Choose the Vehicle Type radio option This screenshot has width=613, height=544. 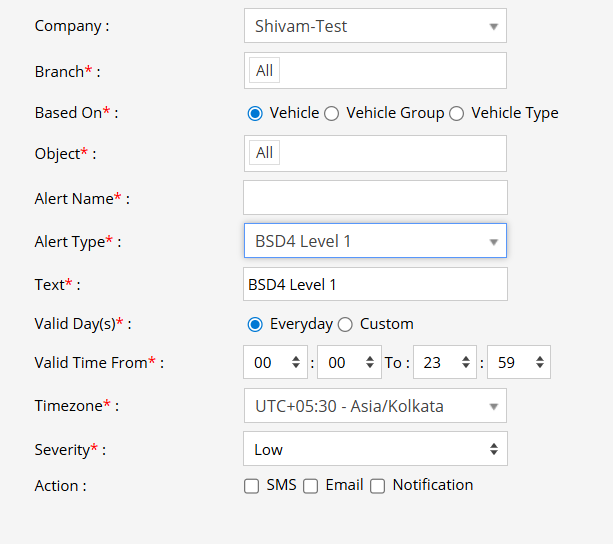[x=457, y=113]
